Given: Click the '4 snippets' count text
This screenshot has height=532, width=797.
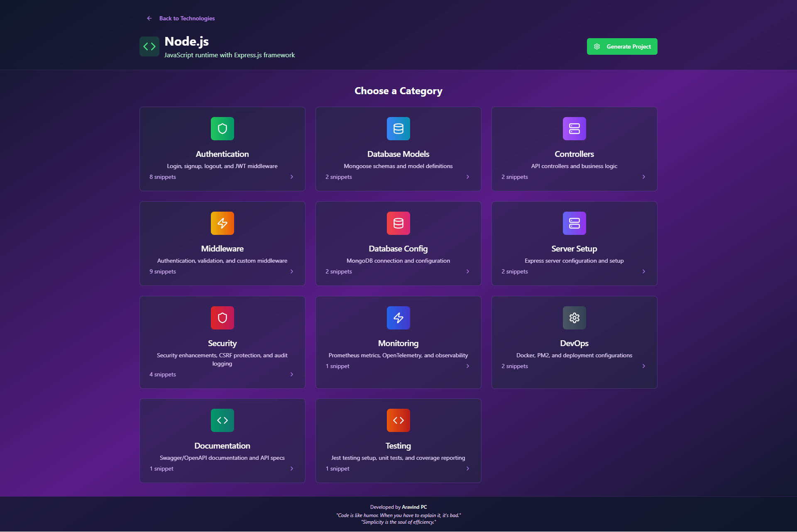Looking at the screenshot, I should [163, 374].
